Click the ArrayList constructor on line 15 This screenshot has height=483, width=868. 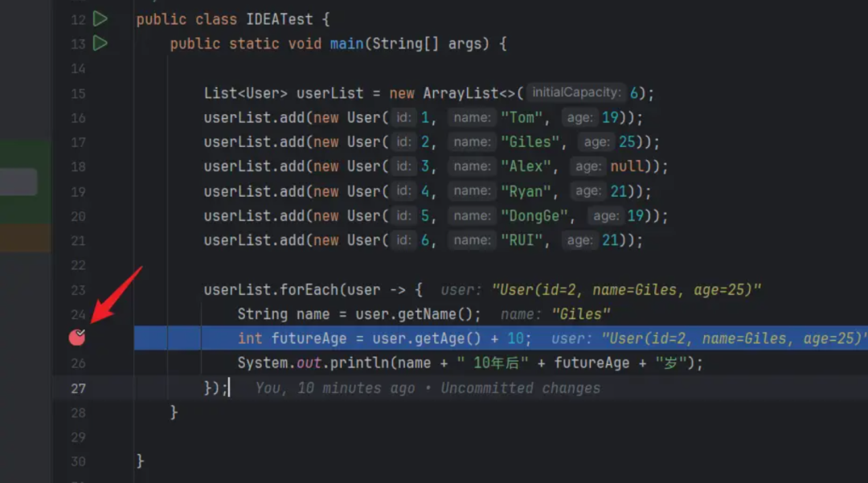[x=461, y=93]
